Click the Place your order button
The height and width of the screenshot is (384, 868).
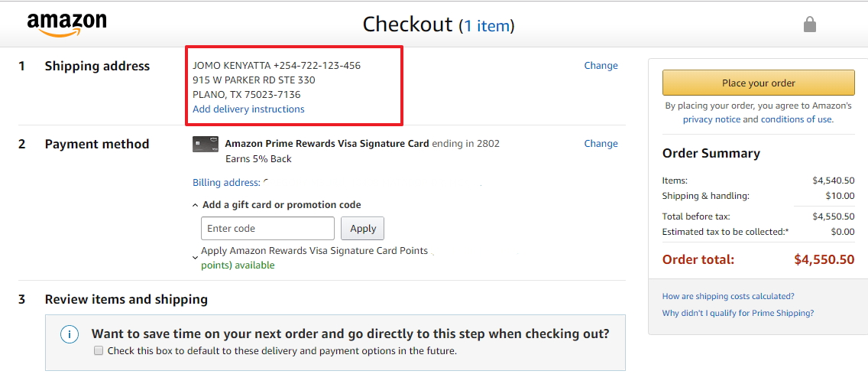(758, 83)
